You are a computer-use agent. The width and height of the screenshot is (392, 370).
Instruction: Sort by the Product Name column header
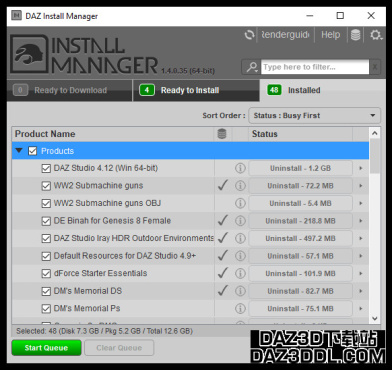click(113, 134)
